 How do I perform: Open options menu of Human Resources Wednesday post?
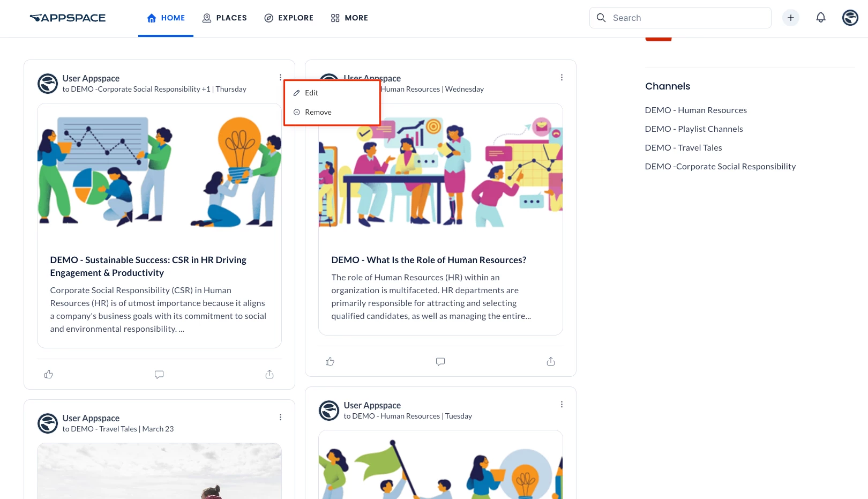[x=562, y=78]
